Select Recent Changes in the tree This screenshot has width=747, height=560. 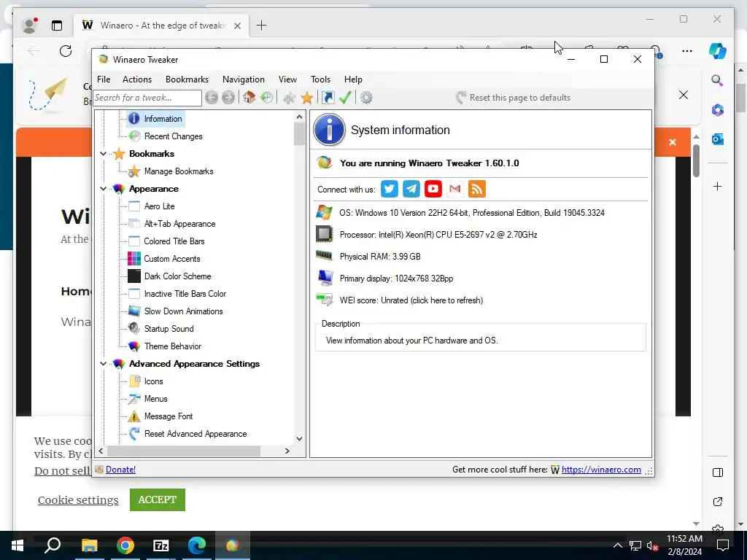click(173, 136)
